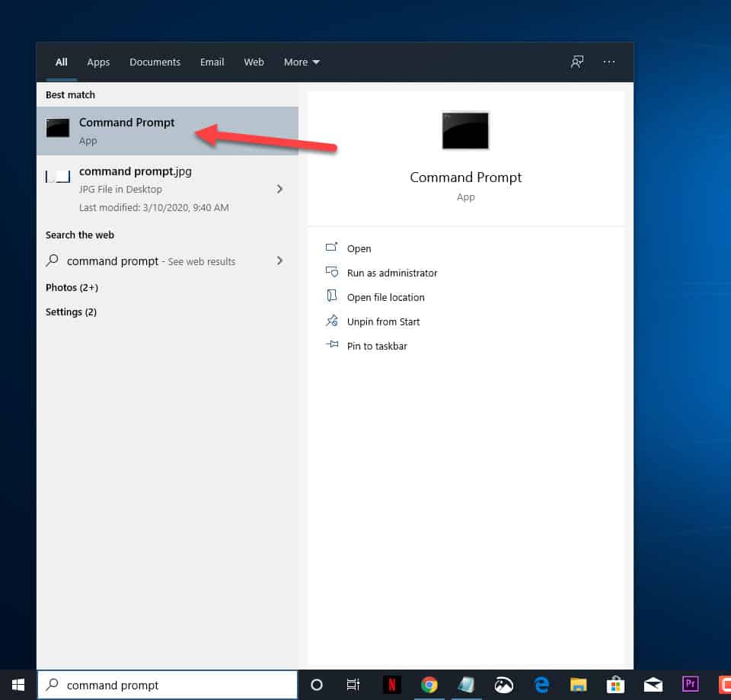Click 'Last modified: 3/10/2020, 9:40 AM' text
Image resolution: width=731 pixels, height=700 pixels.
(x=154, y=207)
